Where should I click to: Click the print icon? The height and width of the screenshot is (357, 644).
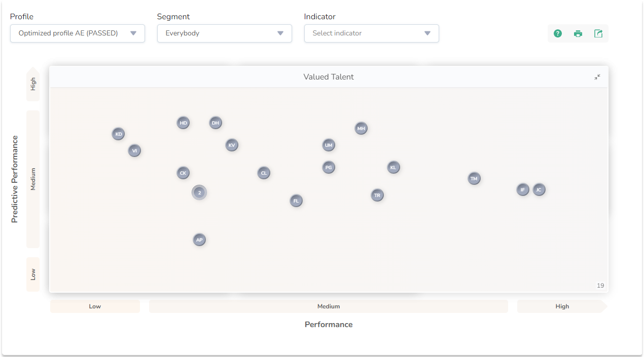578,33
